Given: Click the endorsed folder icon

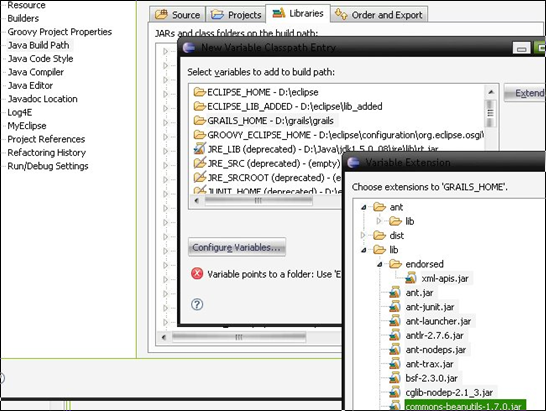Looking at the screenshot, I should (x=395, y=264).
